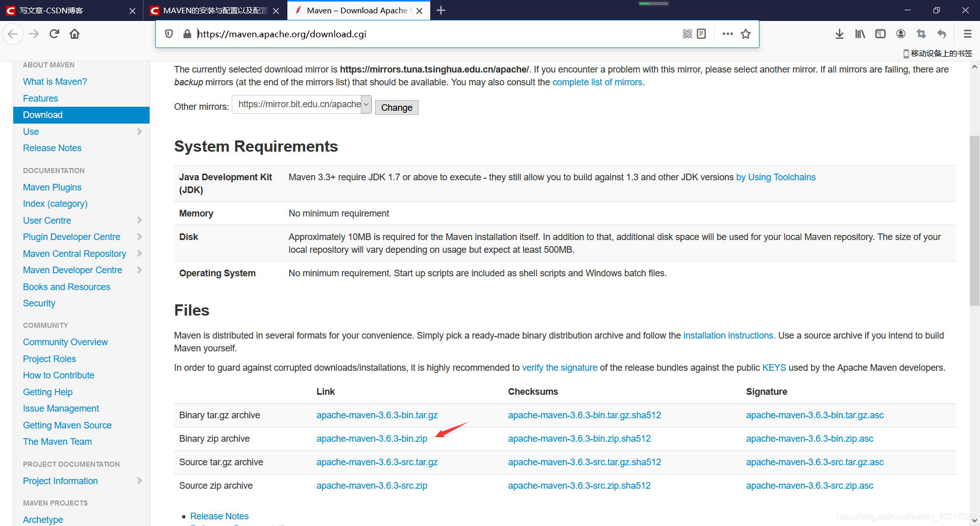Open apache-maven-3.6.3-src.tar.gz.sha512 checksum
This screenshot has height=526, width=980.
[x=584, y=462]
